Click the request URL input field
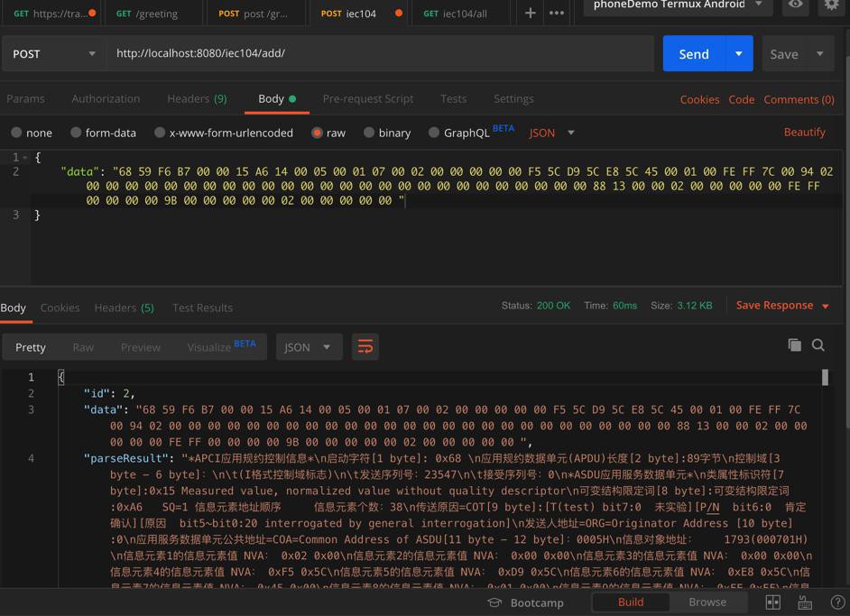The width and height of the screenshot is (850, 616). click(380, 53)
